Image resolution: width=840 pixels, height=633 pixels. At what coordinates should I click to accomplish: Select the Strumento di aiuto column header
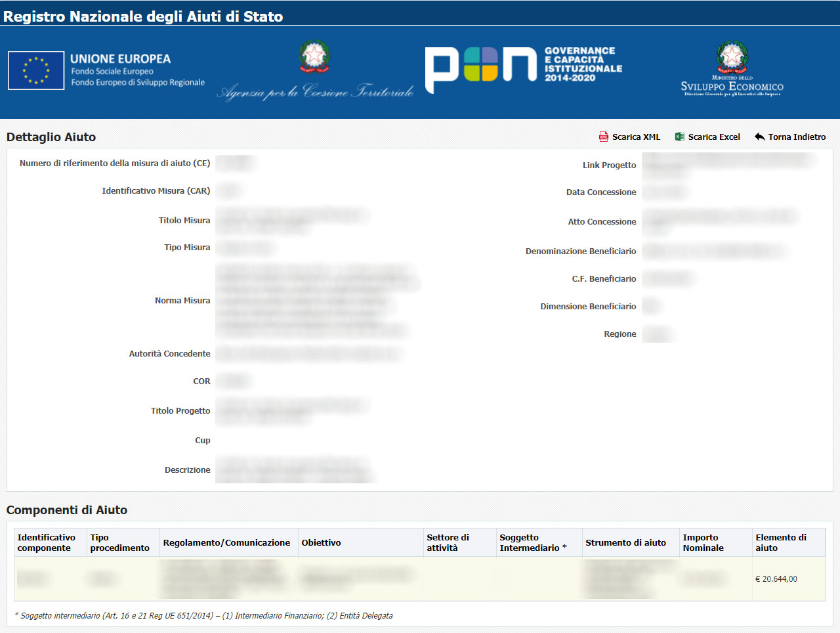click(x=625, y=543)
